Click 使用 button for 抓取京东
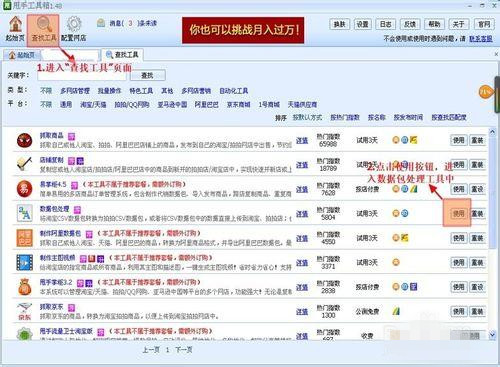Viewport: 500px width, 367px height. (x=459, y=311)
